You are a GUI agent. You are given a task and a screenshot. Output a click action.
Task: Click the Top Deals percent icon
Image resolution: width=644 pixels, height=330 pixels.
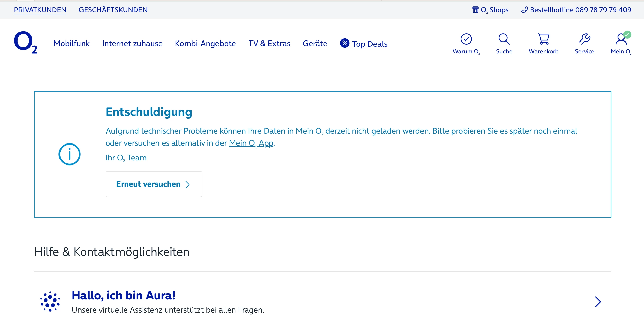(x=345, y=43)
